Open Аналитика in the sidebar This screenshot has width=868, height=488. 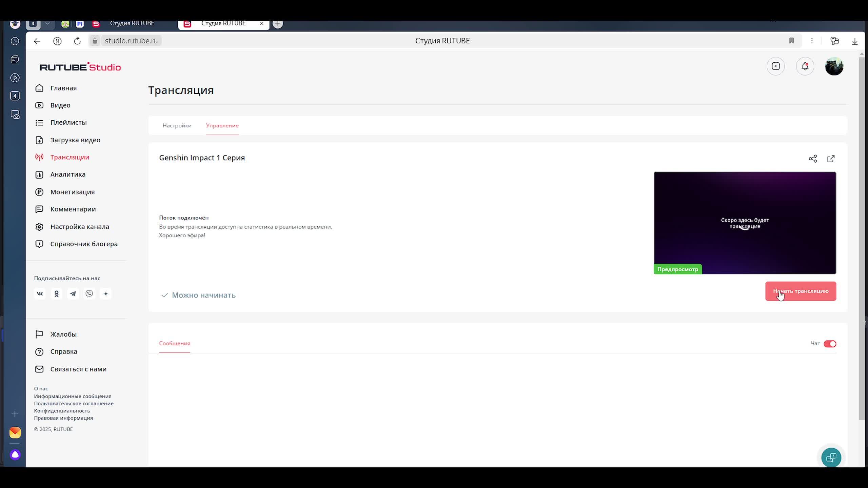(x=68, y=175)
